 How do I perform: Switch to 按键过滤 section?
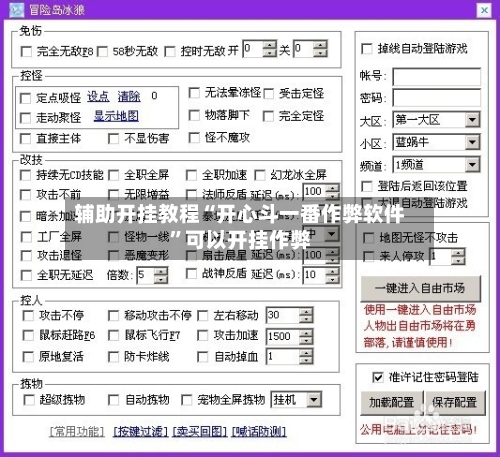[140, 432]
